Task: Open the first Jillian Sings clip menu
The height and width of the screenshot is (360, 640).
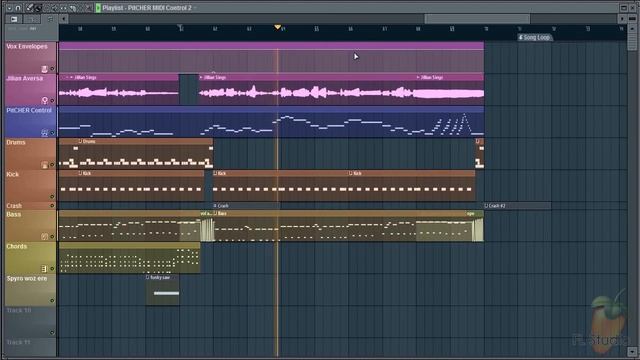Action: [x=72, y=77]
